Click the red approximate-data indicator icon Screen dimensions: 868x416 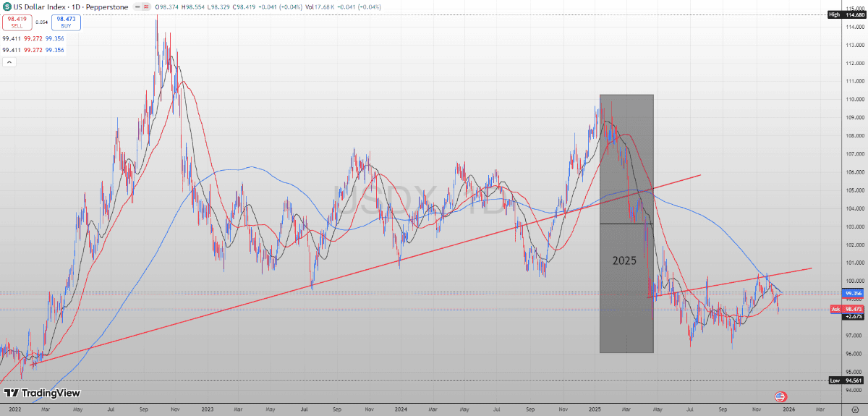(x=147, y=7)
